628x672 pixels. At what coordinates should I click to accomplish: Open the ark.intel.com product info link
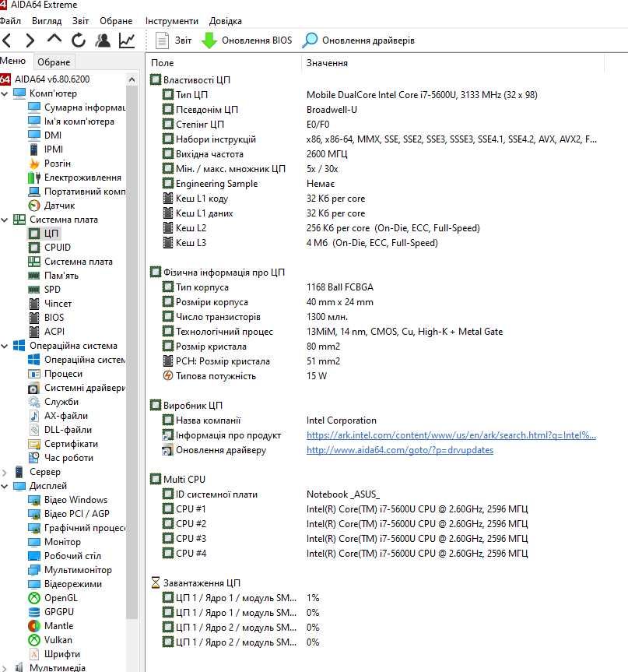pyautogui.click(x=451, y=435)
